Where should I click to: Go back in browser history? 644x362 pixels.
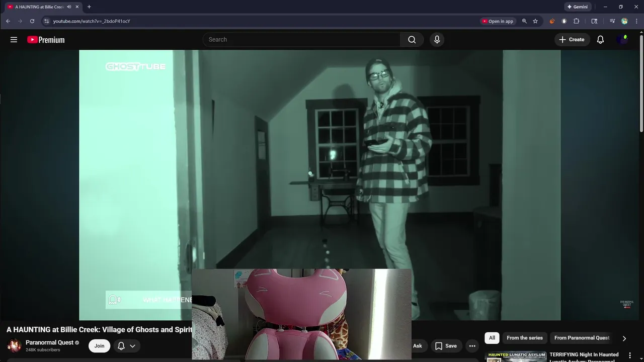tap(8, 21)
